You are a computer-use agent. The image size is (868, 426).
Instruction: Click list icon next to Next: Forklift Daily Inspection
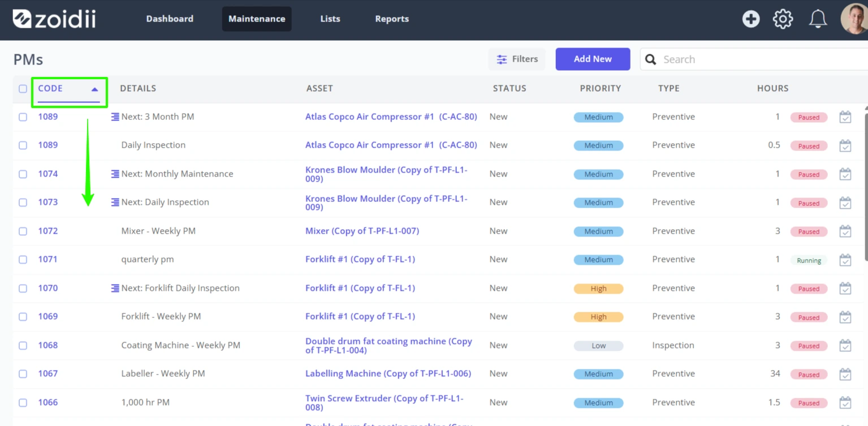click(115, 288)
